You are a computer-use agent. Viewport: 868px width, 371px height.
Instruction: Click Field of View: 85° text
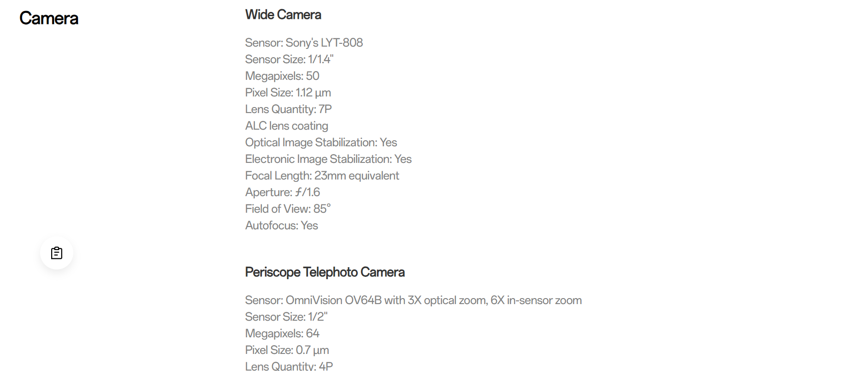[x=288, y=209]
